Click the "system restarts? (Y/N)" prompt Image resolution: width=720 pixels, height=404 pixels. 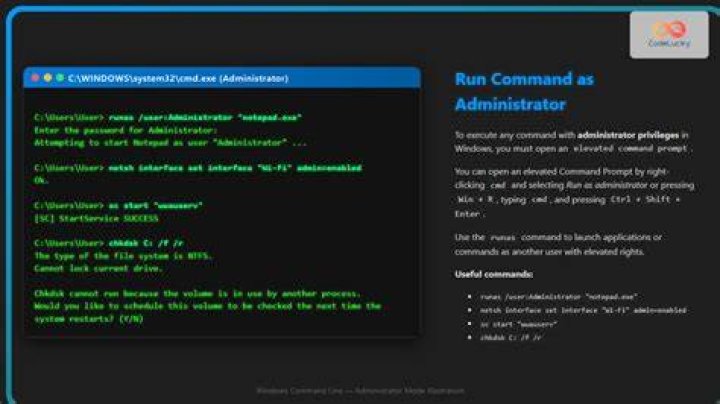(89, 319)
